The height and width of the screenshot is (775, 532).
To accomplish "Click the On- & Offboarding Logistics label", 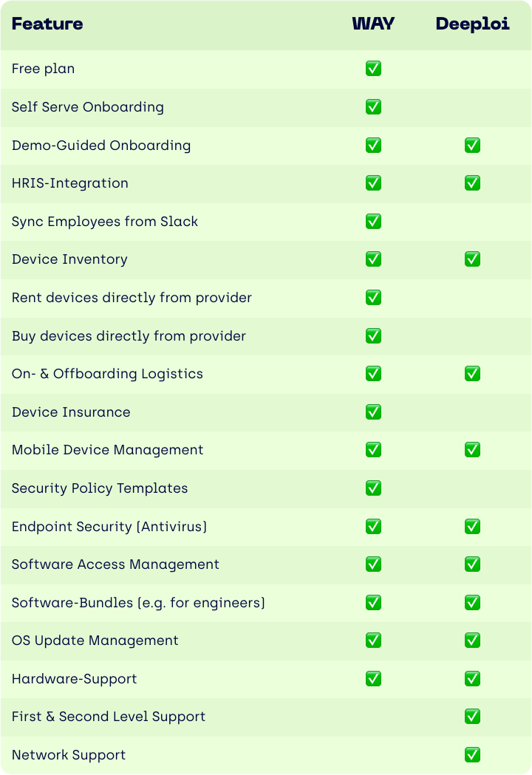I will pyautogui.click(x=107, y=374).
